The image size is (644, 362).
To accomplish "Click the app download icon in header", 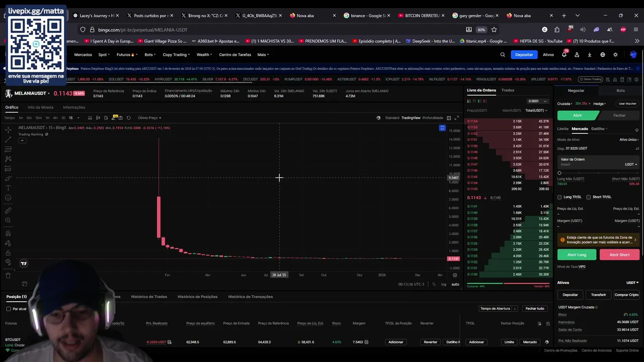I will click(x=590, y=55).
